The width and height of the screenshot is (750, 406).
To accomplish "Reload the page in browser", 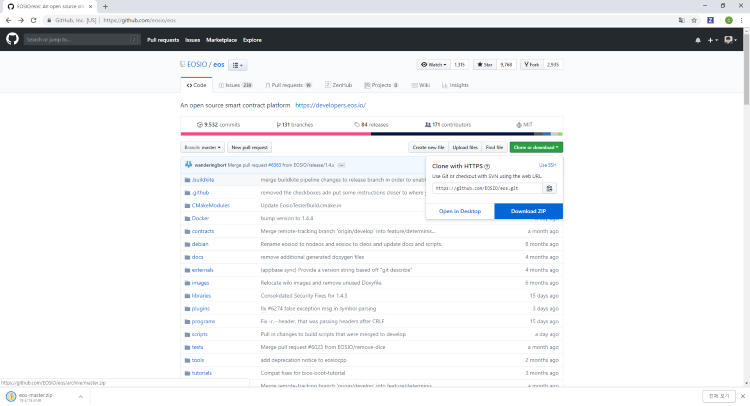I will point(33,20).
